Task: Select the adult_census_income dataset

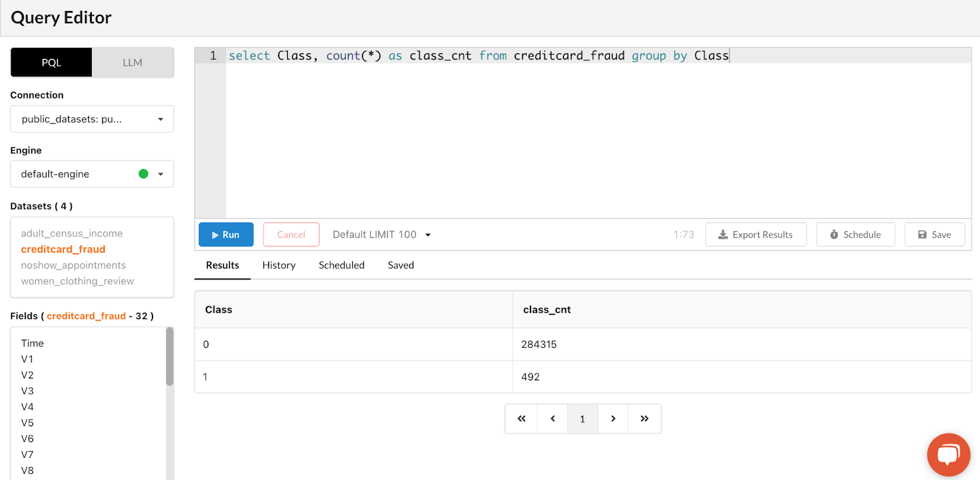Action: pyautogui.click(x=72, y=233)
